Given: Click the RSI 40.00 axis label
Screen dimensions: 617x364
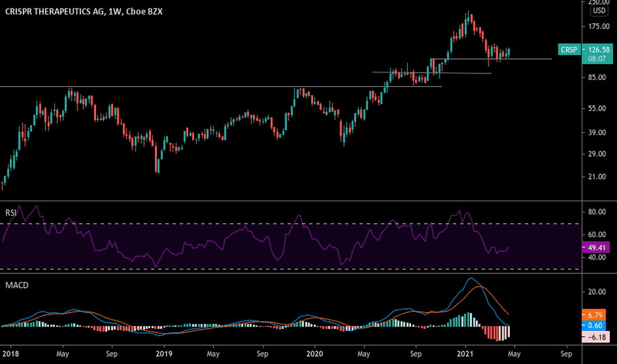Looking at the screenshot, I should tap(596, 257).
